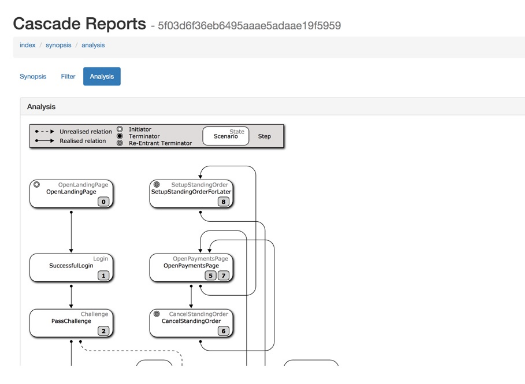Click the legend Scenario State box

[x=226, y=136]
